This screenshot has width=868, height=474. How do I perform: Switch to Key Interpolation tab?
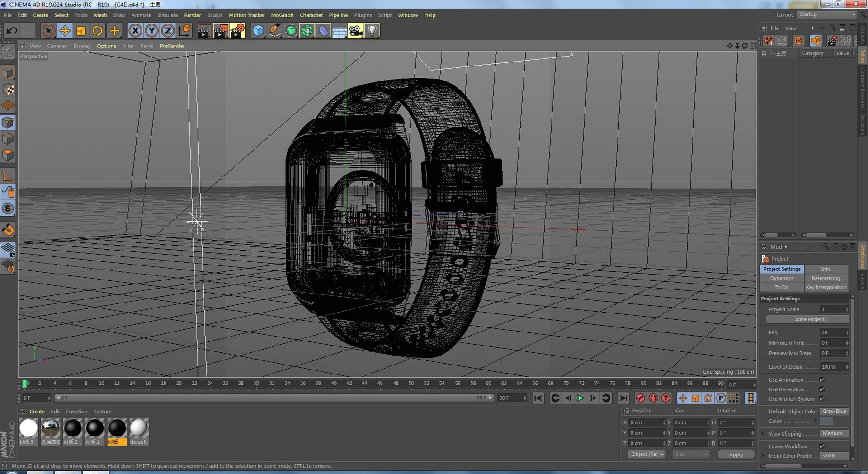(x=826, y=287)
